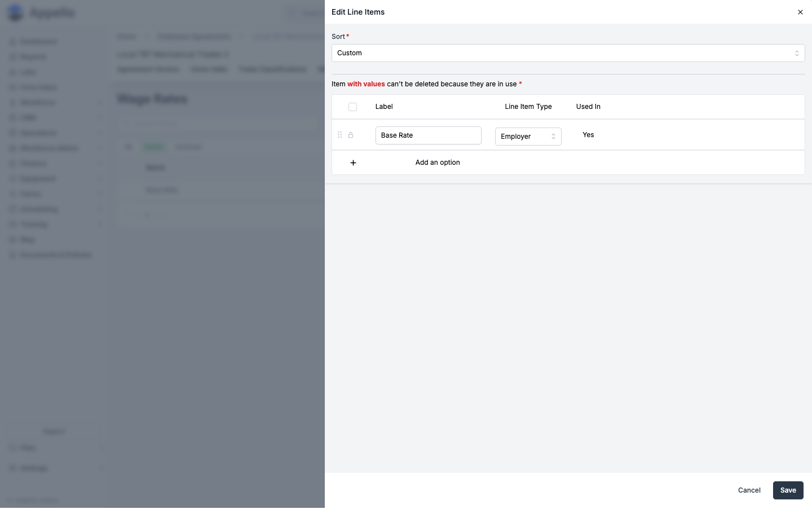Cancel editing line items
The width and height of the screenshot is (812, 518).
[x=749, y=490]
